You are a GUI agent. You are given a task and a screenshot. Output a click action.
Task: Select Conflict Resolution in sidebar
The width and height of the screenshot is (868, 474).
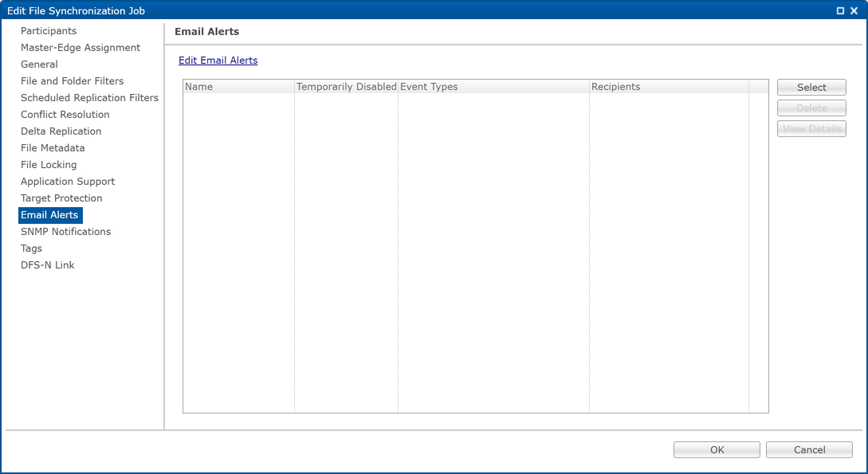(65, 115)
